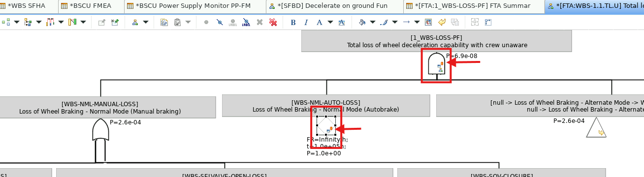
Task: Click the paste layout clipboard icon
Action: (177, 22)
